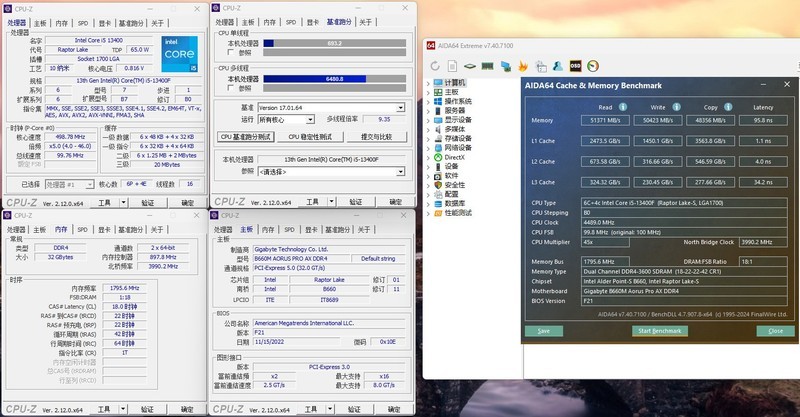Enable 参照 checkbox under CPU 多线程
Viewport: 800px width, 417px height.
pyautogui.click(x=231, y=88)
